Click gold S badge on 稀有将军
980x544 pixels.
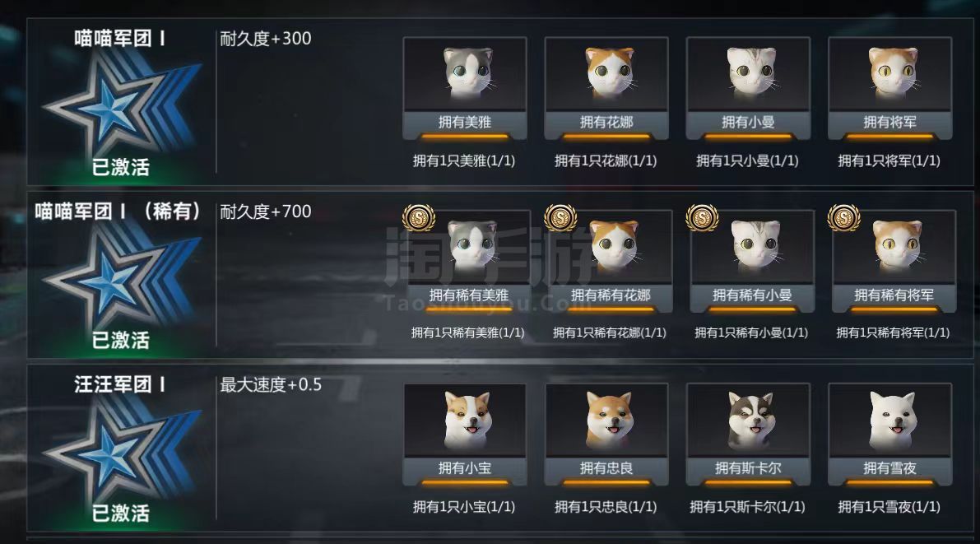[x=843, y=217]
